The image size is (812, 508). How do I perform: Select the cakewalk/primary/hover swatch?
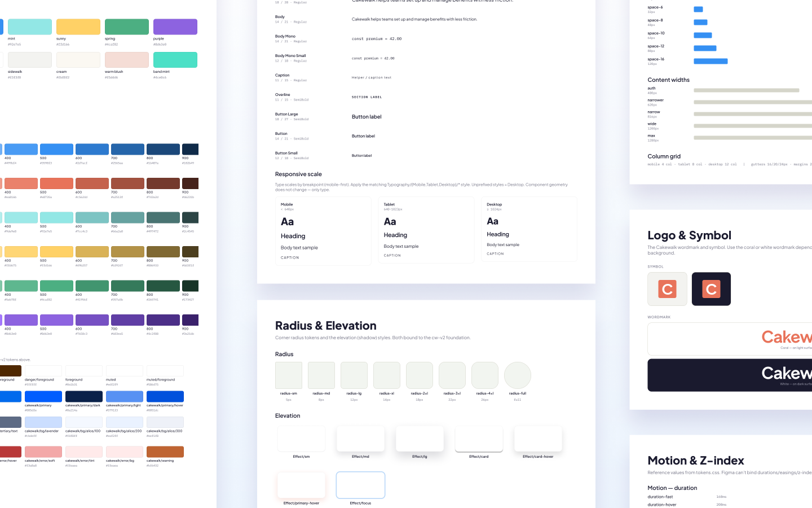pos(165,397)
